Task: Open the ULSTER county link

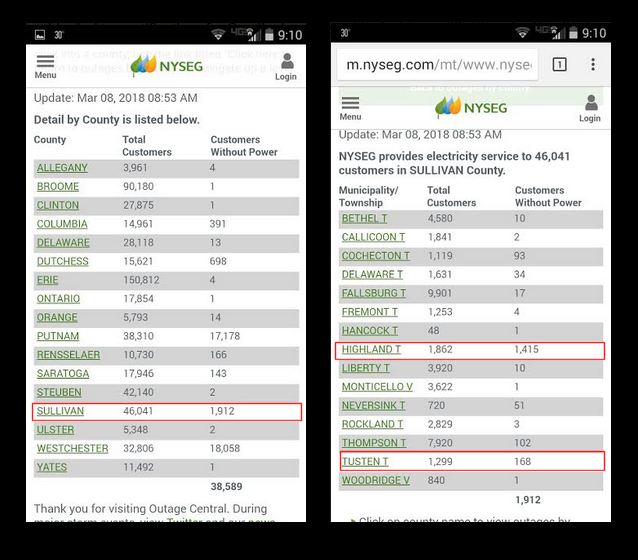Action: coord(55,430)
